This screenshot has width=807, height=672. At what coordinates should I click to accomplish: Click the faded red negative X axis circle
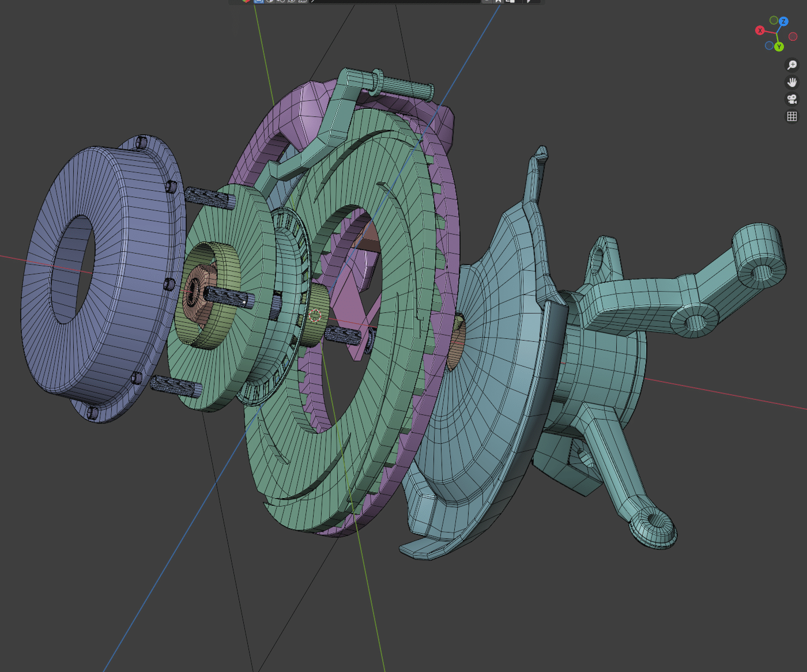click(793, 37)
